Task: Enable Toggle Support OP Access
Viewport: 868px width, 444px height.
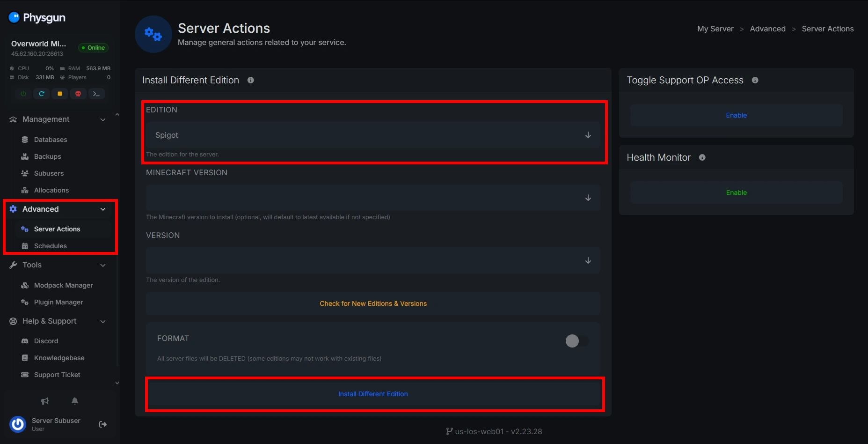Action: point(736,115)
